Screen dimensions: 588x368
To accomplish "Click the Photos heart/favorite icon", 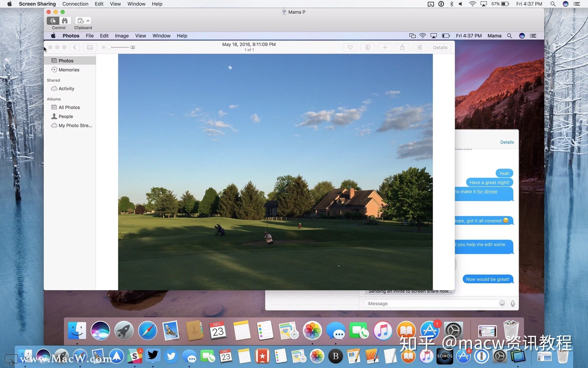I will 350,47.
